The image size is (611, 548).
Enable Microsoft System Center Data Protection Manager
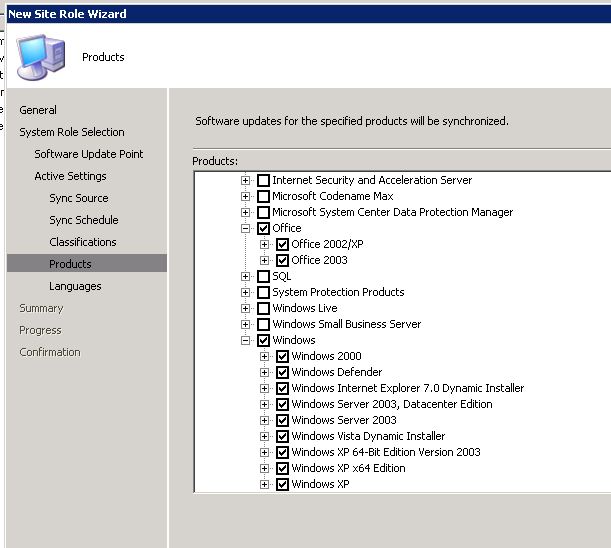(x=263, y=212)
